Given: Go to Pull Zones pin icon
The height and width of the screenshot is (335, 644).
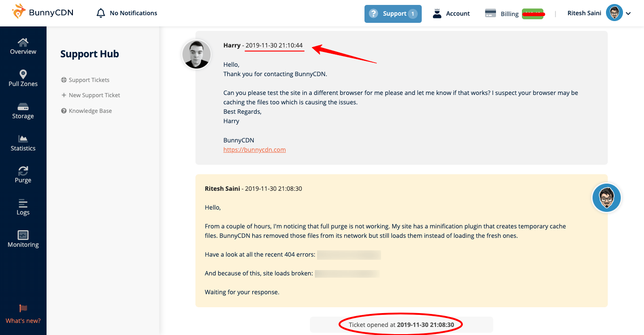Looking at the screenshot, I should pyautogui.click(x=23, y=74).
